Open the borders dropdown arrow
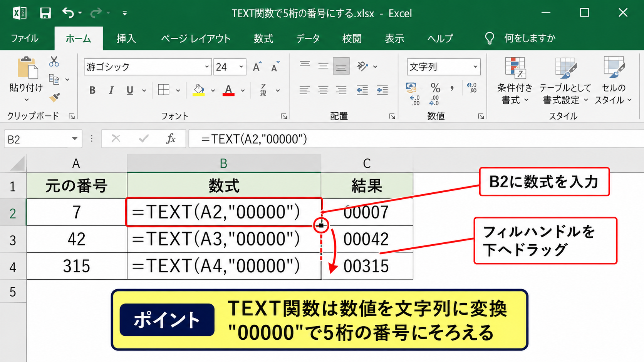This screenshot has height=362, width=644. (178, 91)
